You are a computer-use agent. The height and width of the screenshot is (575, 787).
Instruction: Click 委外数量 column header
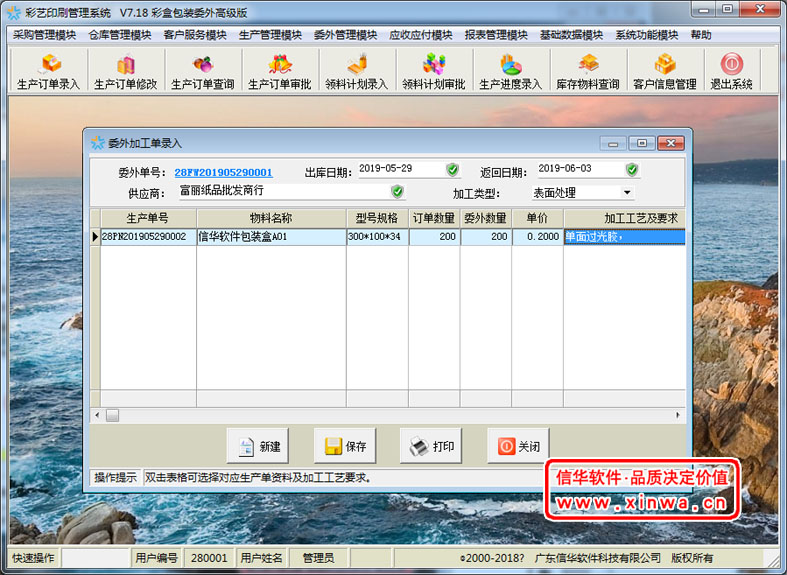pyautogui.click(x=486, y=218)
